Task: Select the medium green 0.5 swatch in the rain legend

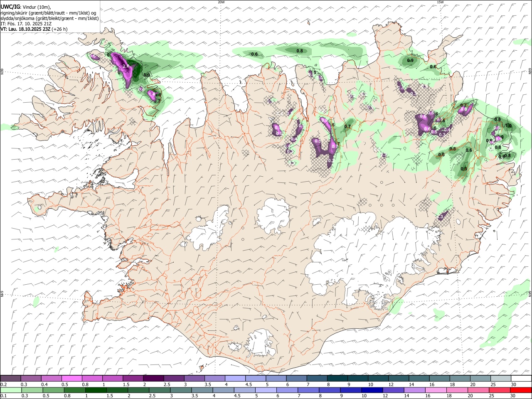Action: coord(53,390)
